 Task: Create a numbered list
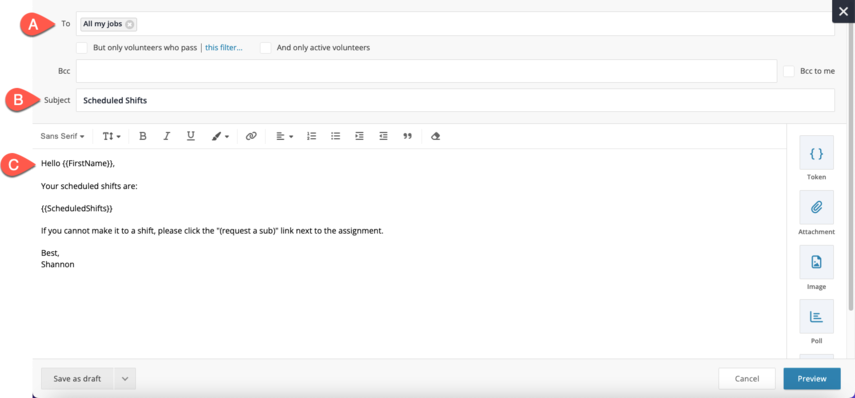click(311, 136)
